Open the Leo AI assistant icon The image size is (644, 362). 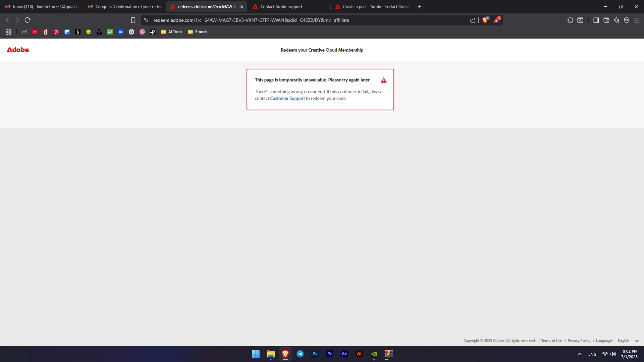click(616, 20)
